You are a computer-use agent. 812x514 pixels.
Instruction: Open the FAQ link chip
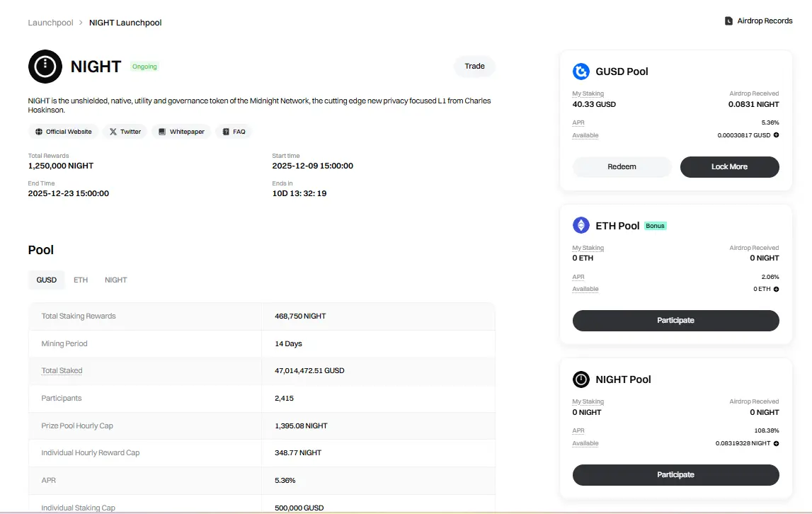(x=234, y=132)
